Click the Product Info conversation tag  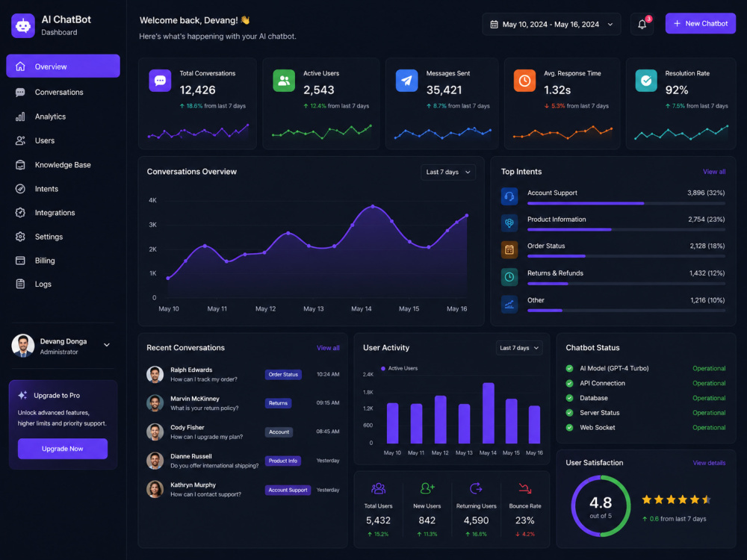coord(282,461)
